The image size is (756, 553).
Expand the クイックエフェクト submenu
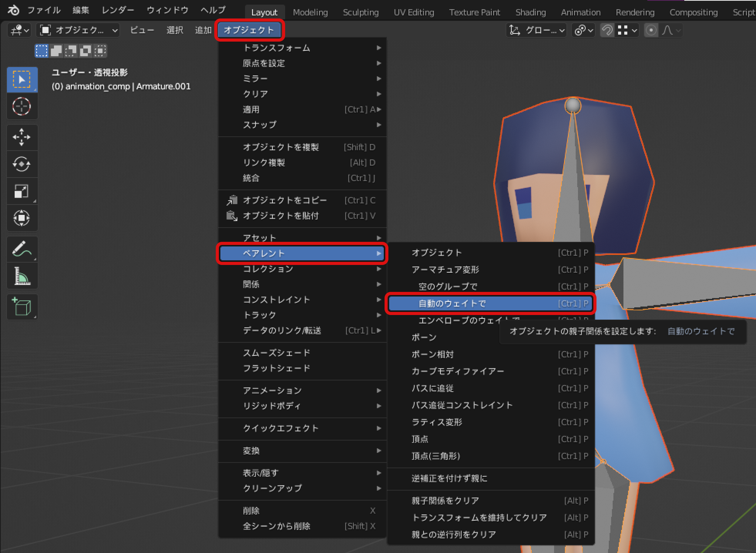click(x=302, y=428)
